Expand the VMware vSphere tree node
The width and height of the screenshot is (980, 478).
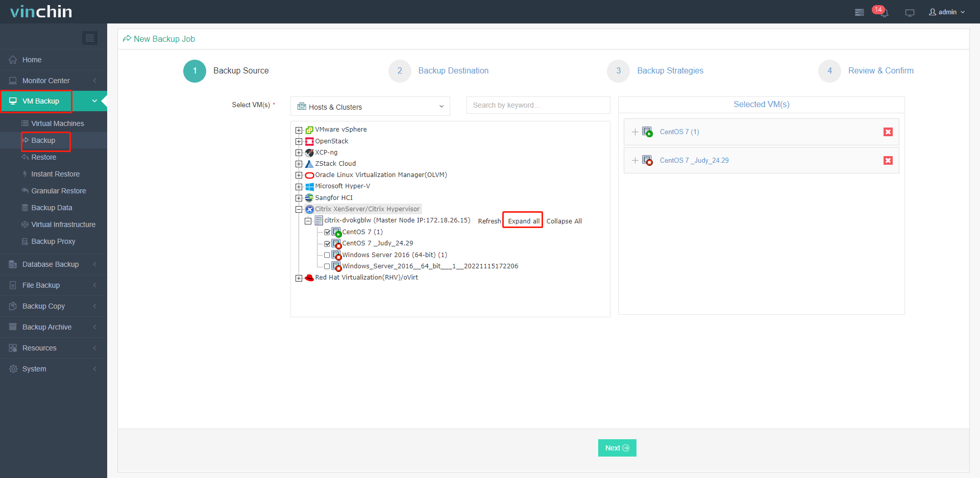299,130
